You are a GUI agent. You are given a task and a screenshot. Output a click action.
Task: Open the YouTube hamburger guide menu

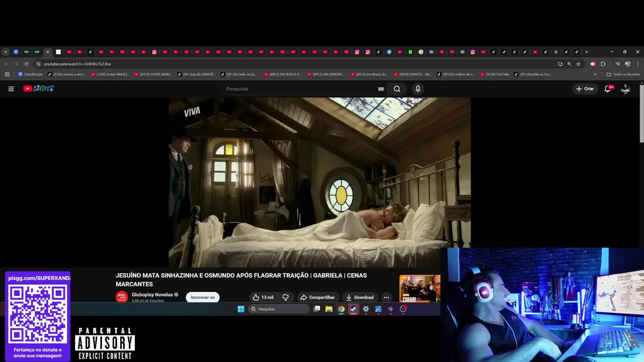(x=11, y=88)
